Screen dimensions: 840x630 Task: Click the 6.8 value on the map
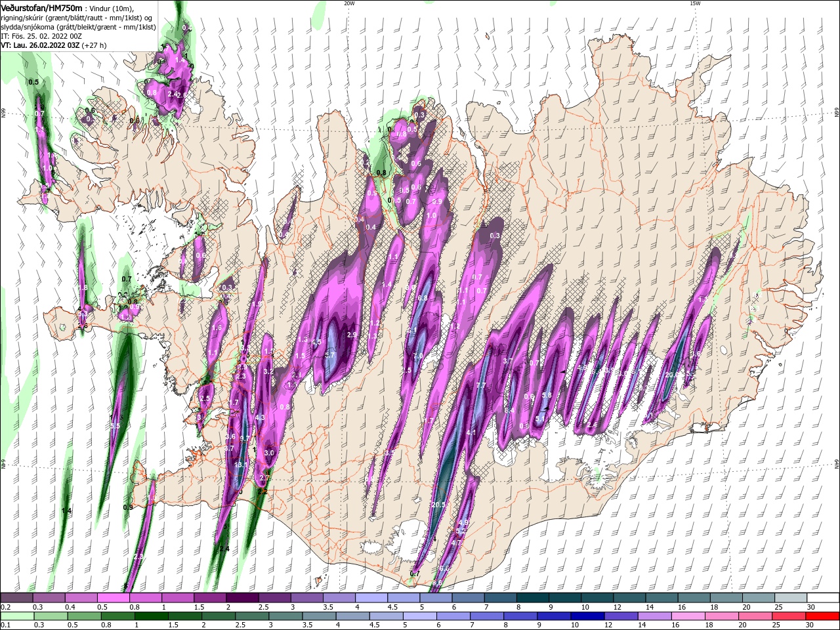coord(423,298)
